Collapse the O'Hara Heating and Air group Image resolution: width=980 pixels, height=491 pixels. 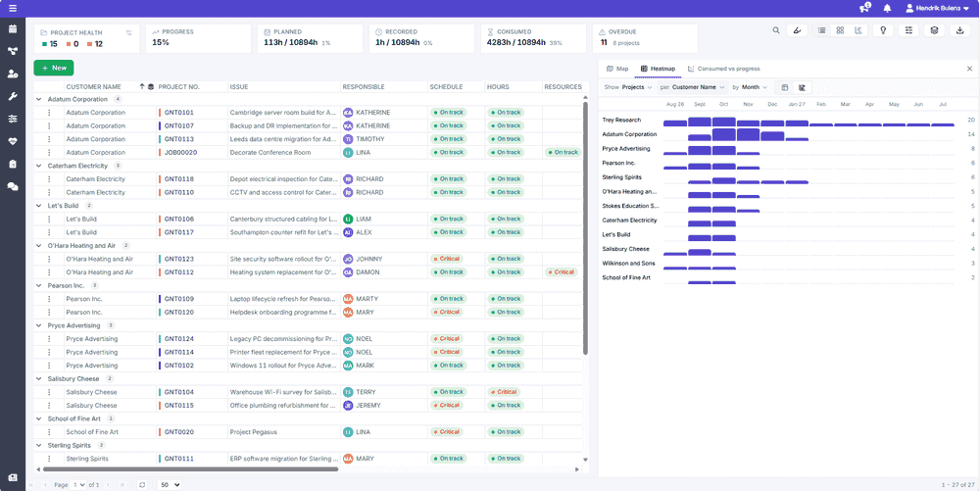39,245
